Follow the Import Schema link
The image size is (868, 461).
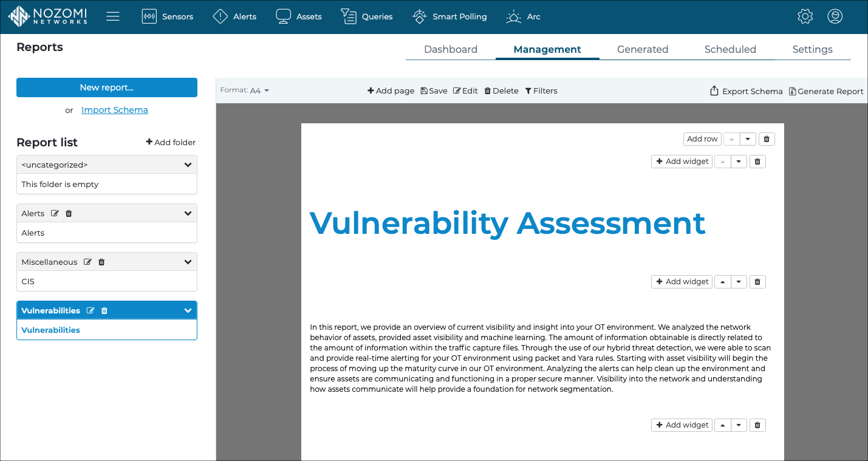(115, 110)
